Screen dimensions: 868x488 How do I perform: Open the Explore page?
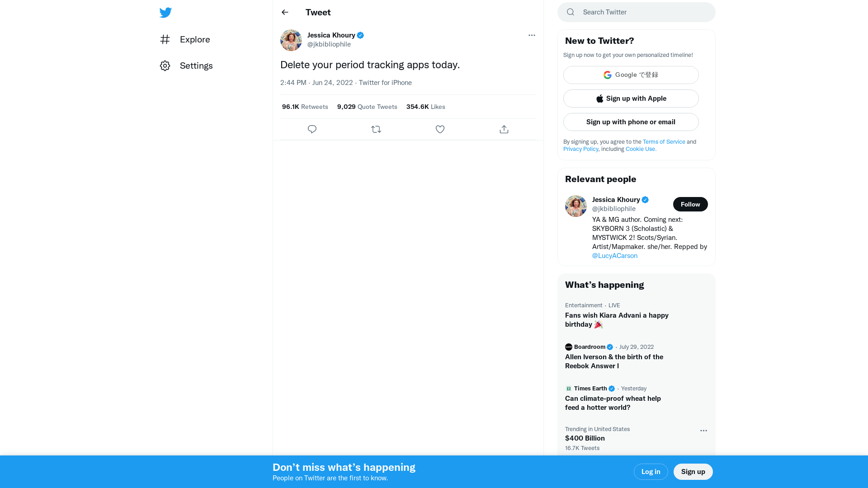tap(184, 40)
